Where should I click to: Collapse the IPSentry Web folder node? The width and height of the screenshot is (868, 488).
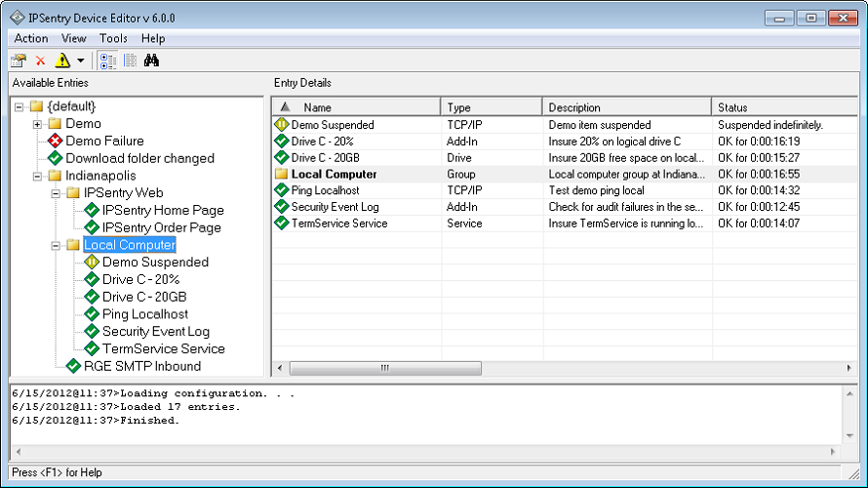coord(57,193)
